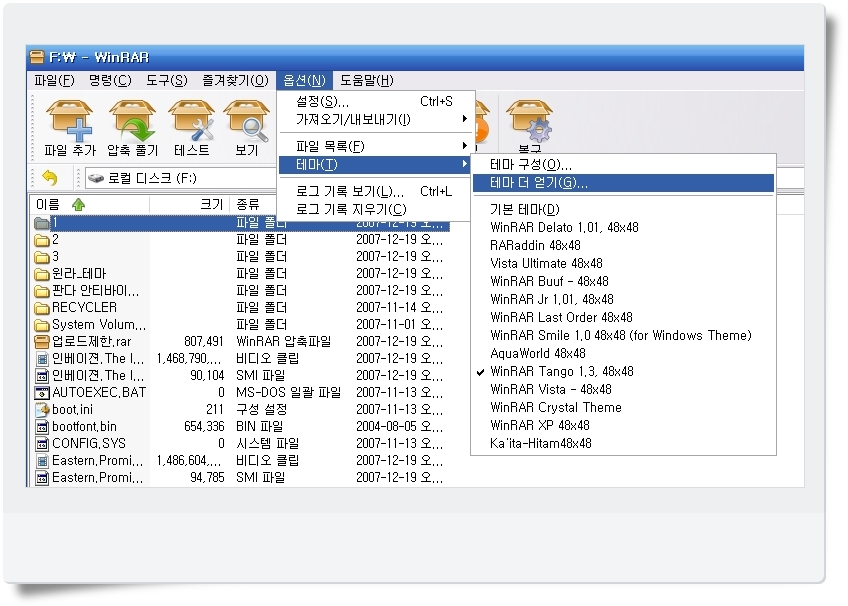Select the WinRAR Jr 1.01 theme
The height and width of the screenshot is (606, 848).
coord(623,299)
